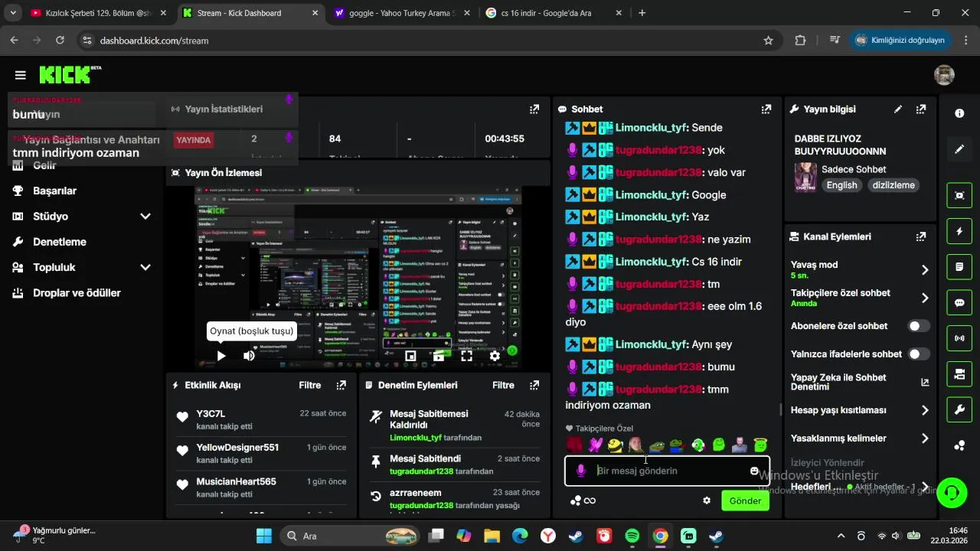Open chat settings gear
The height and width of the screenshot is (551, 980).
click(707, 500)
